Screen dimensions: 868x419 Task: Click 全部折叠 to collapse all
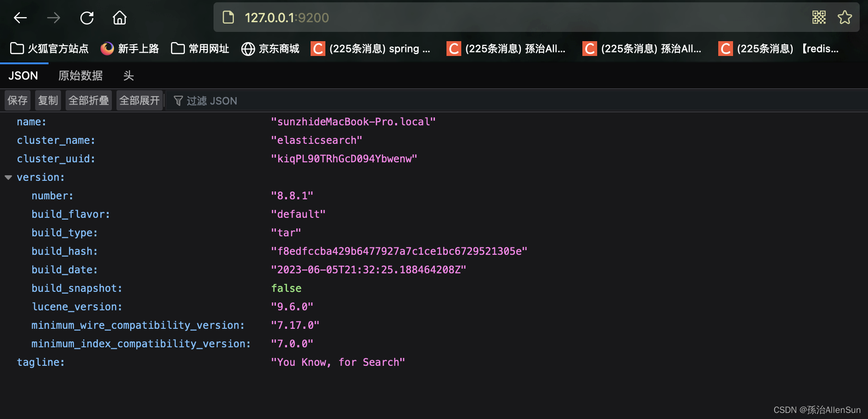click(89, 100)
